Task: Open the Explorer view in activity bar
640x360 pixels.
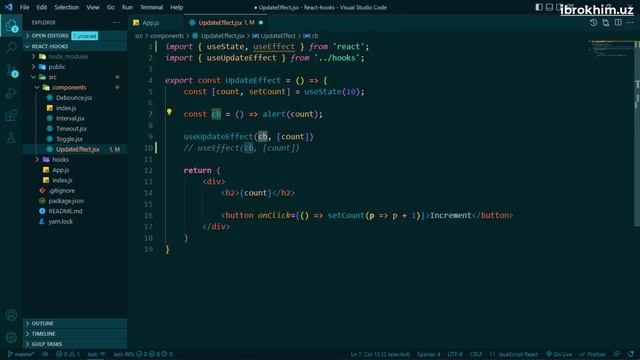Action: click(11, 26)
